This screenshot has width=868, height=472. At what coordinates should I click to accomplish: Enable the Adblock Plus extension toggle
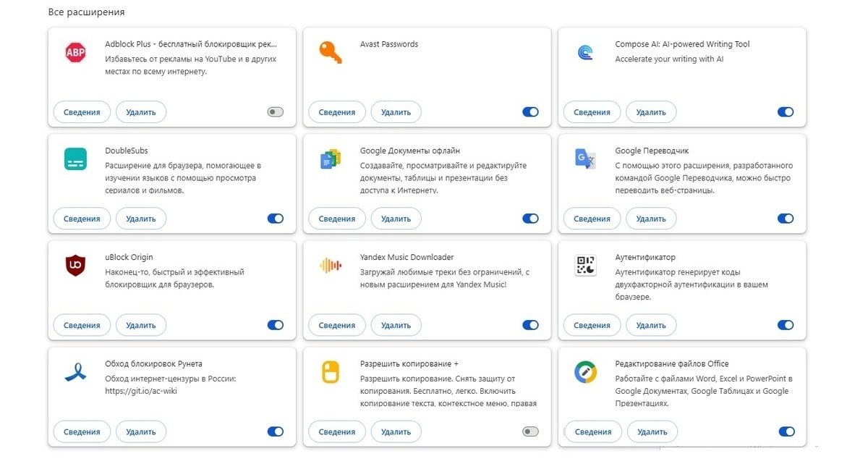click(x=276, y=112)
